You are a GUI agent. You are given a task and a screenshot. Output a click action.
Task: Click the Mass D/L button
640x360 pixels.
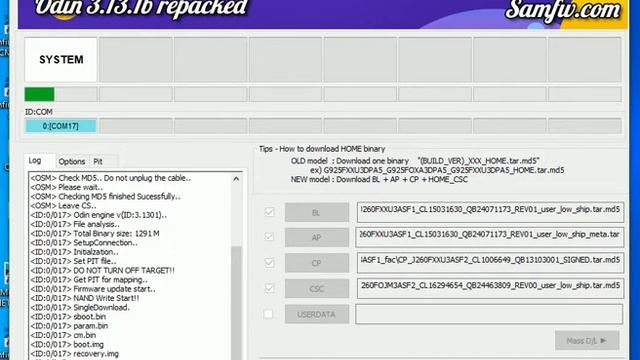[x=587, y=340]
